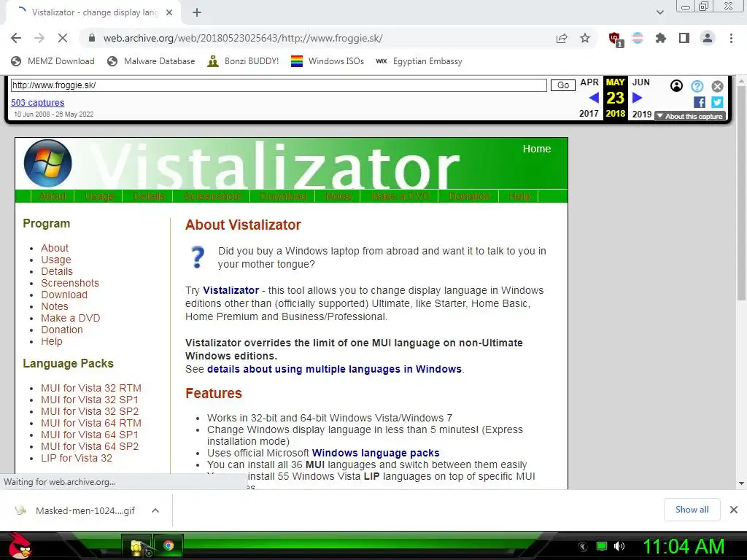Share capture on Facebook
Image resolution: width=747 pixels, height=560 pixels.
pos(700,102)
